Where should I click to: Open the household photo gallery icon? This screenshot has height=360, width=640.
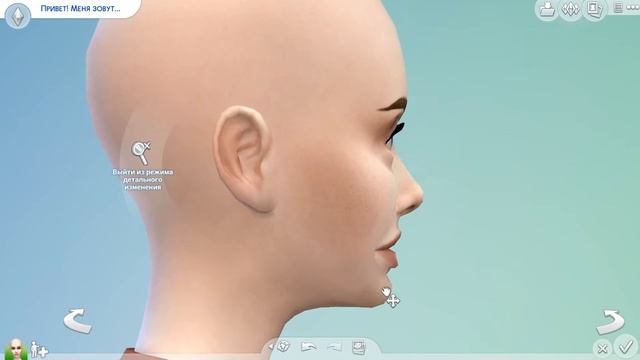pos(594,9)
